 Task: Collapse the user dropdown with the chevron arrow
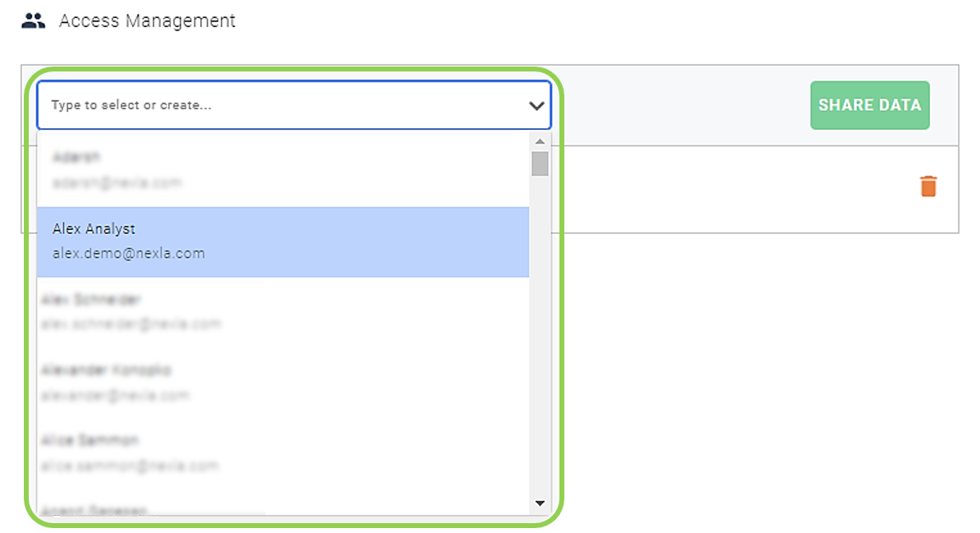(x=536, y=106)
